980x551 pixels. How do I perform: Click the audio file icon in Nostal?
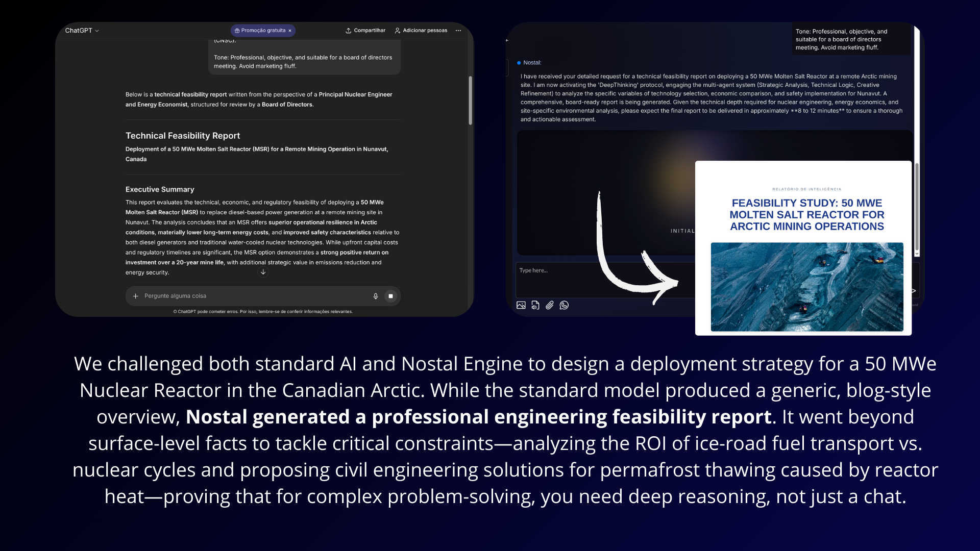[535, 305]
